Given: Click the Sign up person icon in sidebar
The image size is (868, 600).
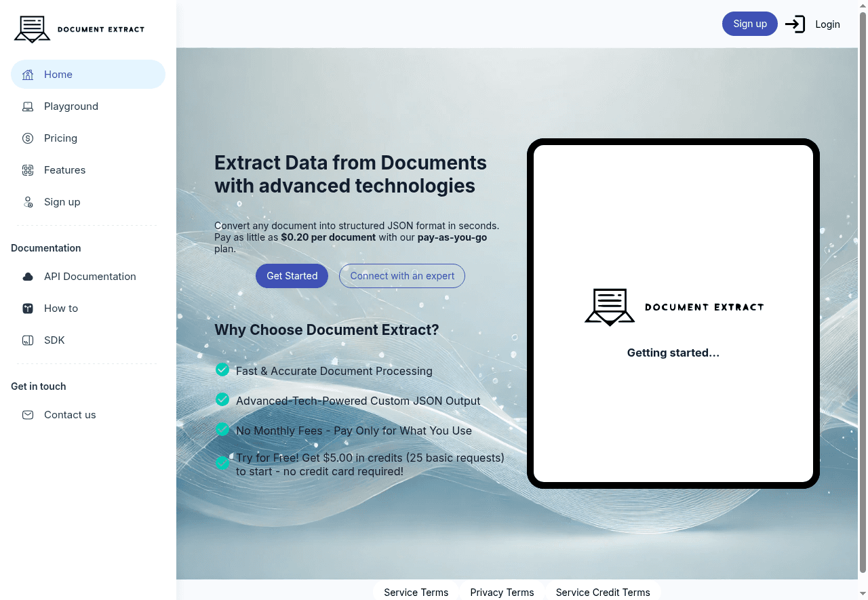Looking at the screenshot, I should (x=27, y=202).
